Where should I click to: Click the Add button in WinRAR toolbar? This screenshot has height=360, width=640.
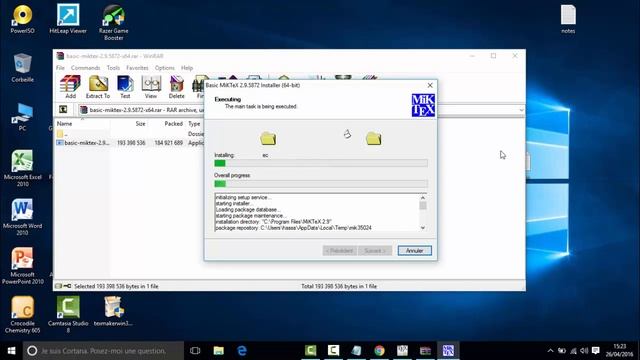click(x=70, y=87)
